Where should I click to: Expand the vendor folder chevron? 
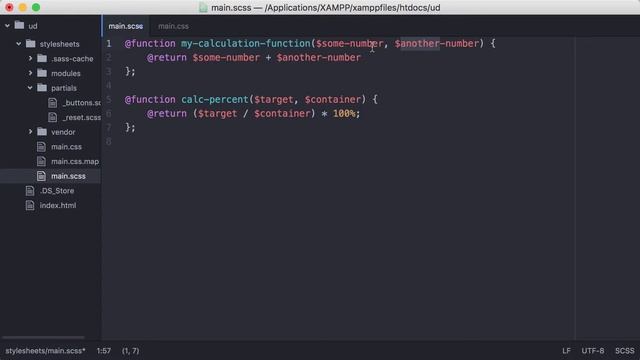30,132
